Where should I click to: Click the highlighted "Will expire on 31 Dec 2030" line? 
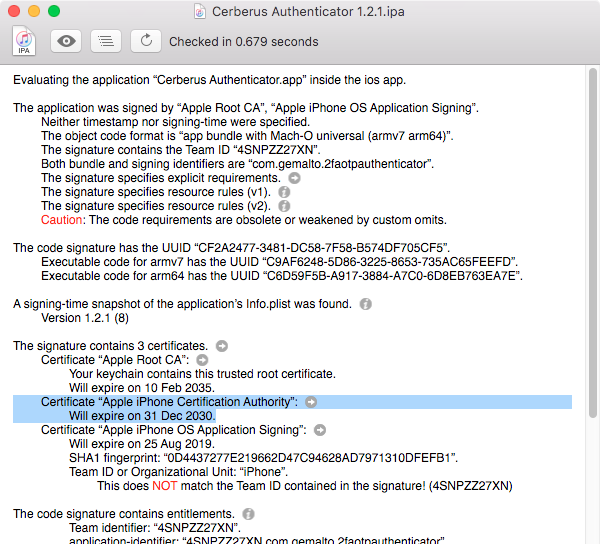click(142, 416)
